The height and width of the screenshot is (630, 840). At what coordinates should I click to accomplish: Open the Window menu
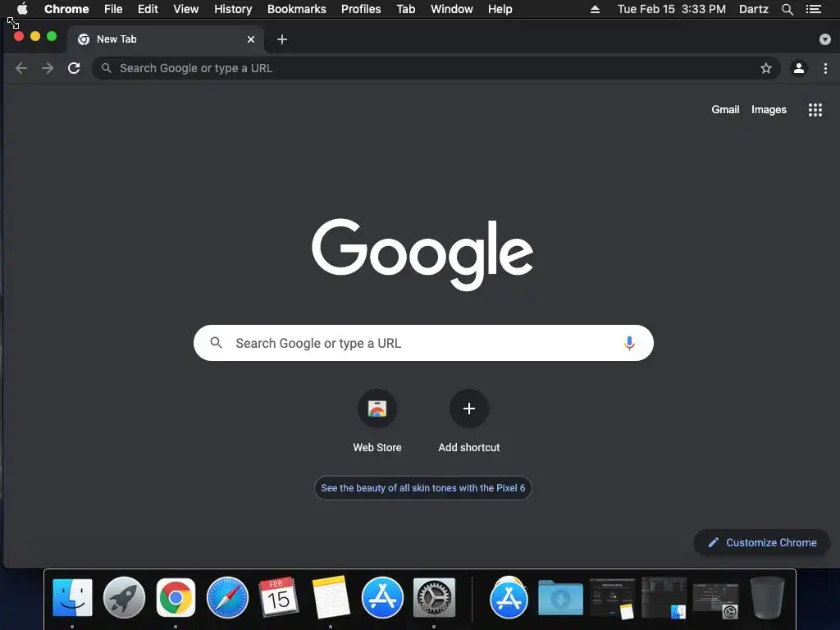452,9
